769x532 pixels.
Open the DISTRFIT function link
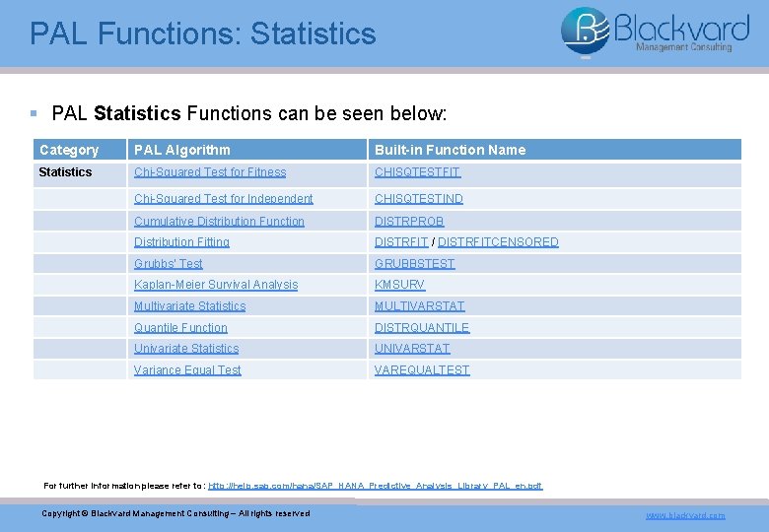tap(401, 242)
